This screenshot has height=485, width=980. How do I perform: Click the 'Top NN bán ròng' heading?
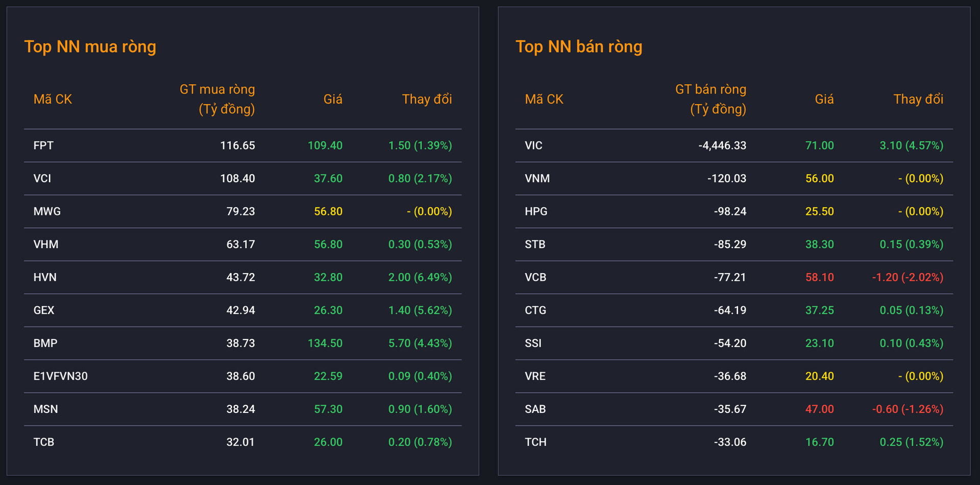[x=579, y=46]
